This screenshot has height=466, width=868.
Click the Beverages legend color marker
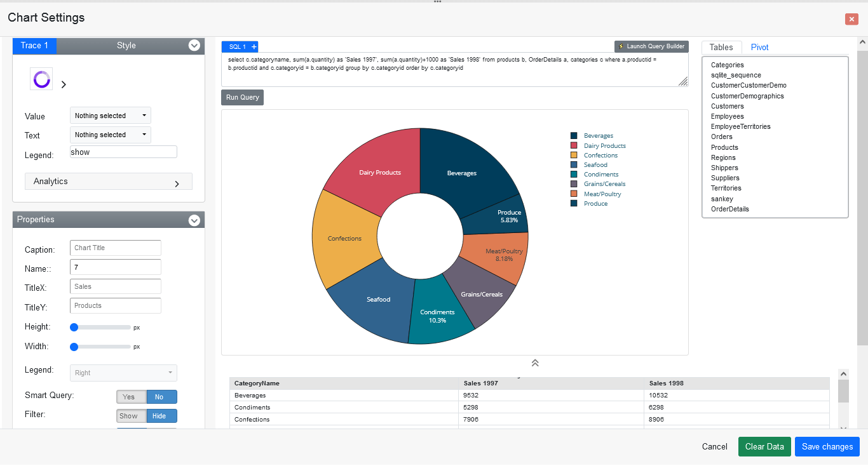pos(574,135)
